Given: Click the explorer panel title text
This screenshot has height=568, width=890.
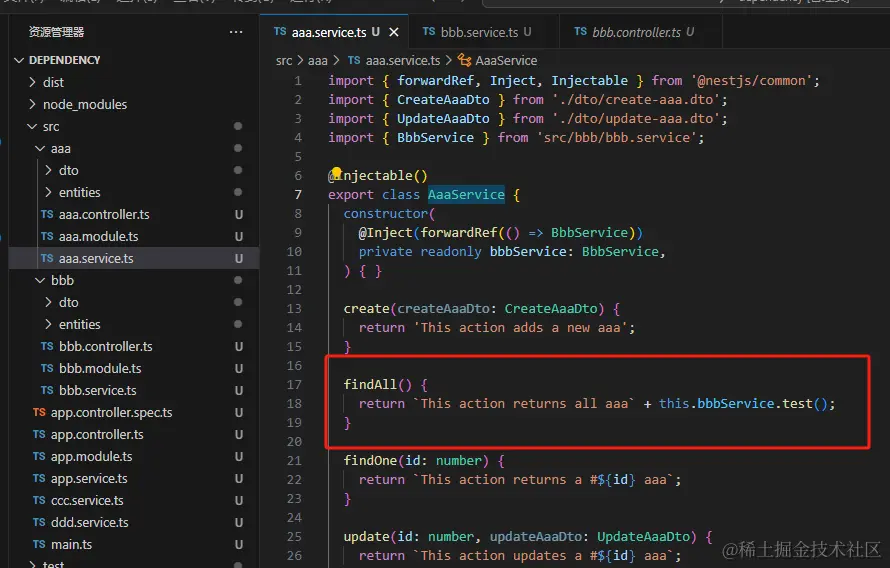Looking at the screenshot, I should click(x=56, y=32).
